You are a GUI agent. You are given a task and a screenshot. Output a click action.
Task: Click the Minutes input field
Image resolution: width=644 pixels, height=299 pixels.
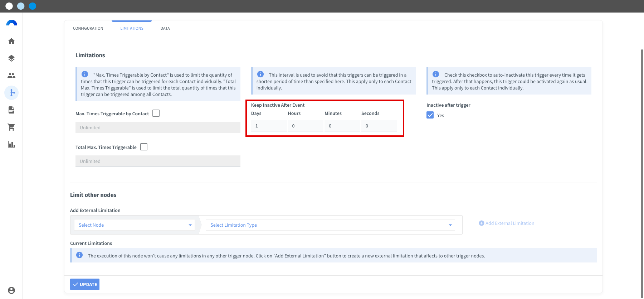[x=342, y=126]
